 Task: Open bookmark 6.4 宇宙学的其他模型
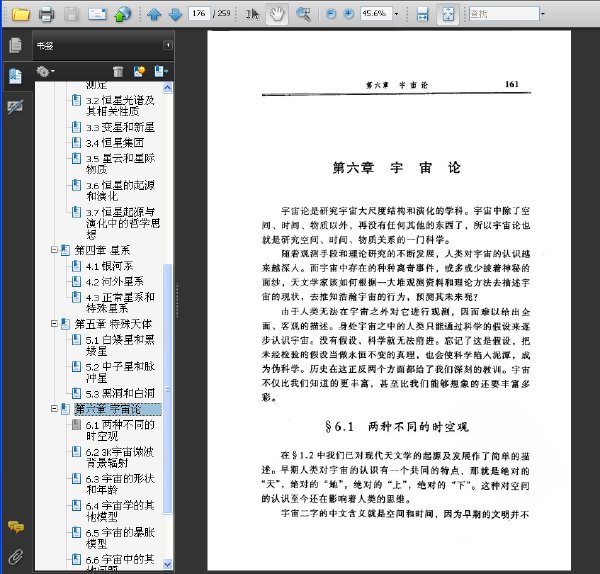coord(120,511)
